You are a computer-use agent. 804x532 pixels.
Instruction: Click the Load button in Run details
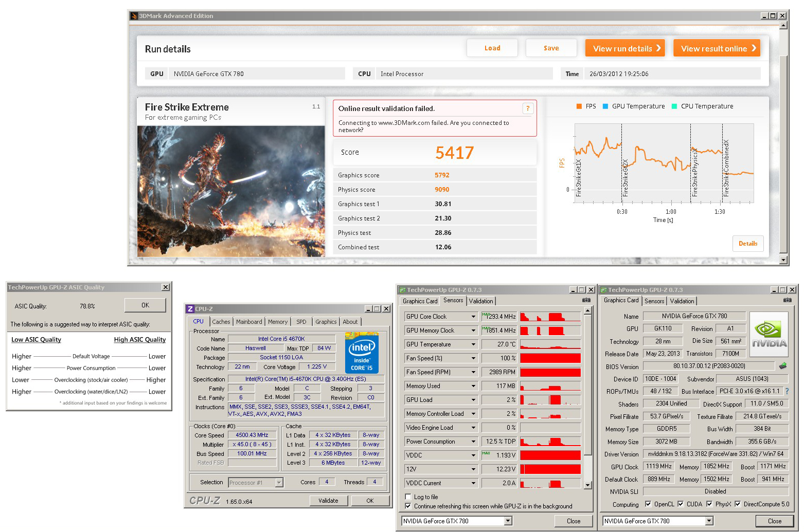pos(492,48)
